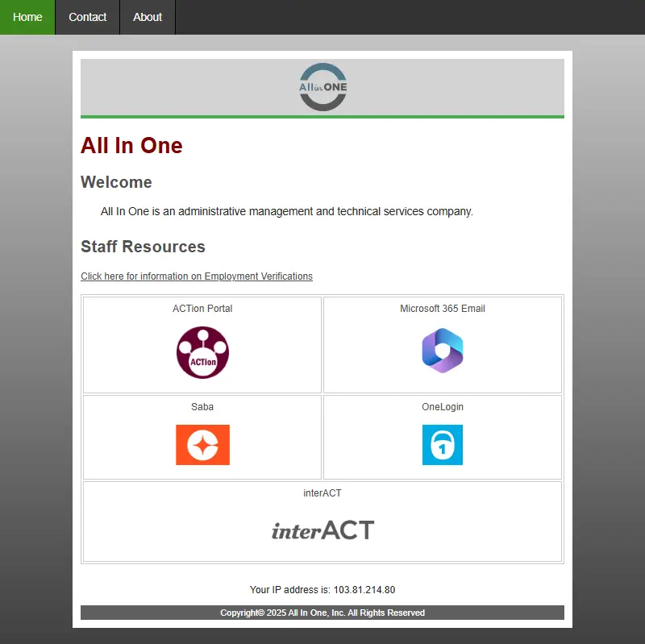This screenshot has width=645, height=644.
Task: Click the company description sentence
Action: click(287, 211)
